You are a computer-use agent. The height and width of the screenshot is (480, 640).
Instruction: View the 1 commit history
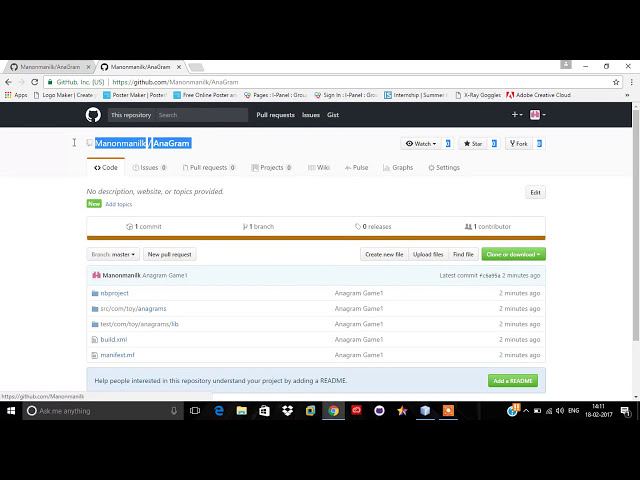pos(144,227)
